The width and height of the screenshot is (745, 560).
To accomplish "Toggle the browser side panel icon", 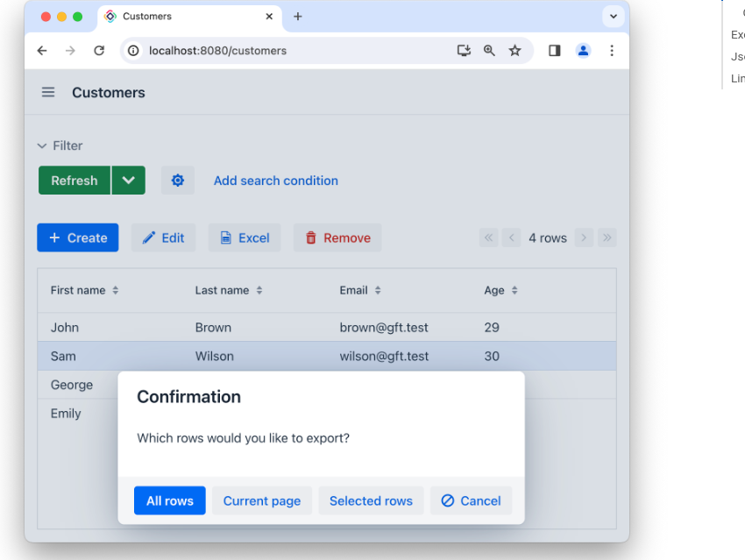I will point(555,51).
